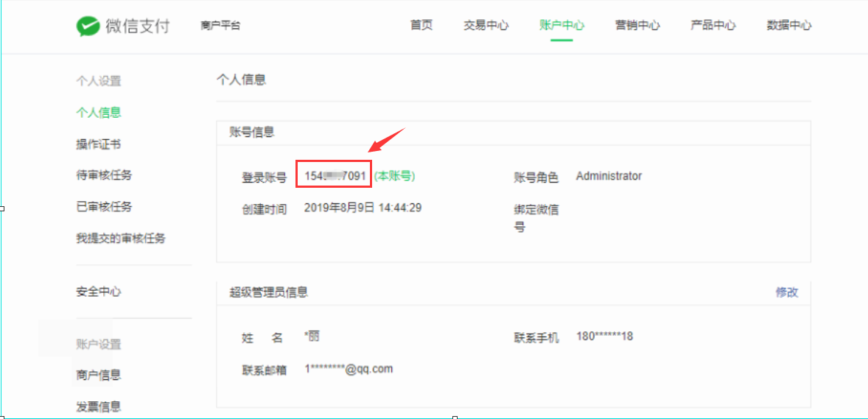Image resolution: width=868 pixels, height=419 pixels.
Task: Open the 数据中心 tab
Action: tap(788, 25)
